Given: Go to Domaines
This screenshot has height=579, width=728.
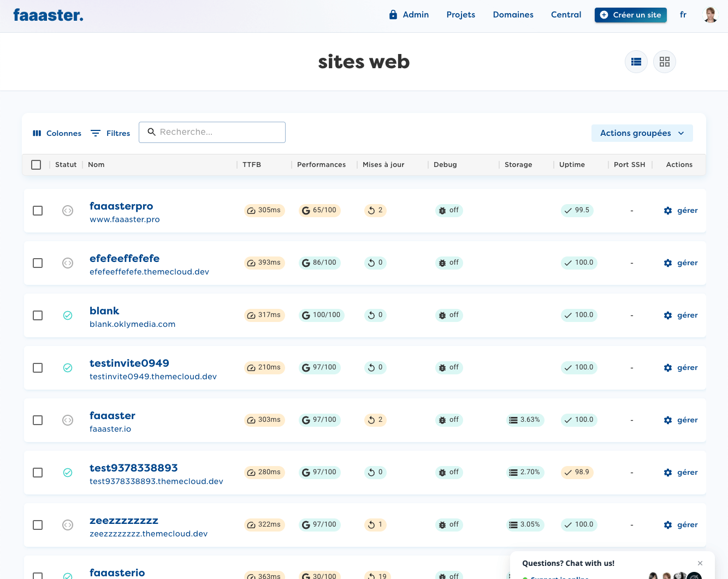Looking at the screenshot, I should pos(513,15).
